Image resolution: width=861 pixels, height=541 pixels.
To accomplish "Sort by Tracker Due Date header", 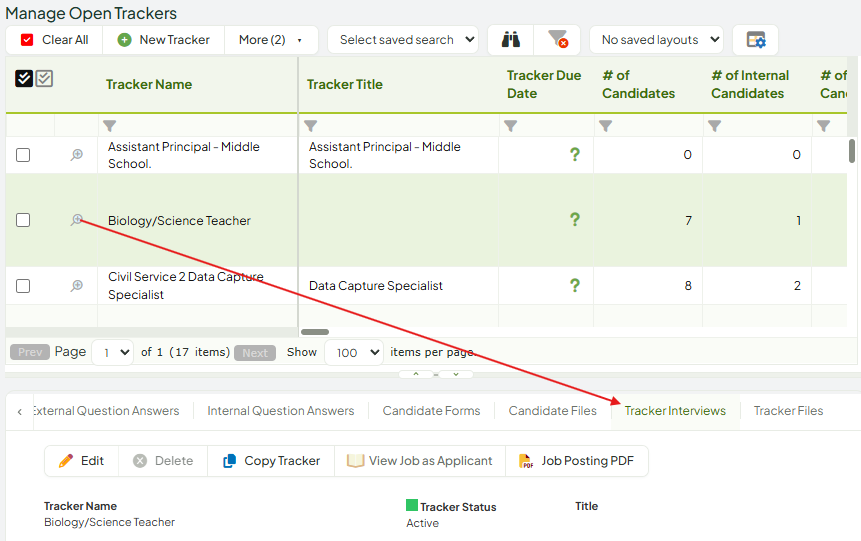I will [544, 84].
